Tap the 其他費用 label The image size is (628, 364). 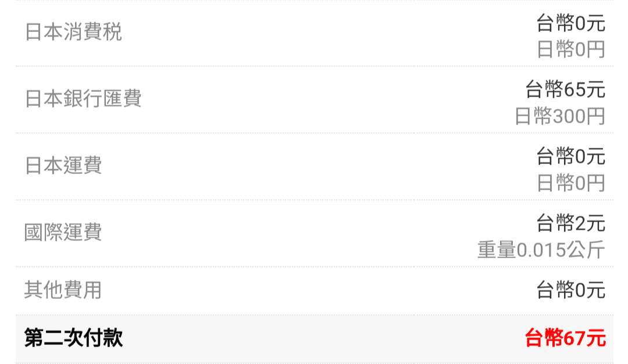(63, 290)
